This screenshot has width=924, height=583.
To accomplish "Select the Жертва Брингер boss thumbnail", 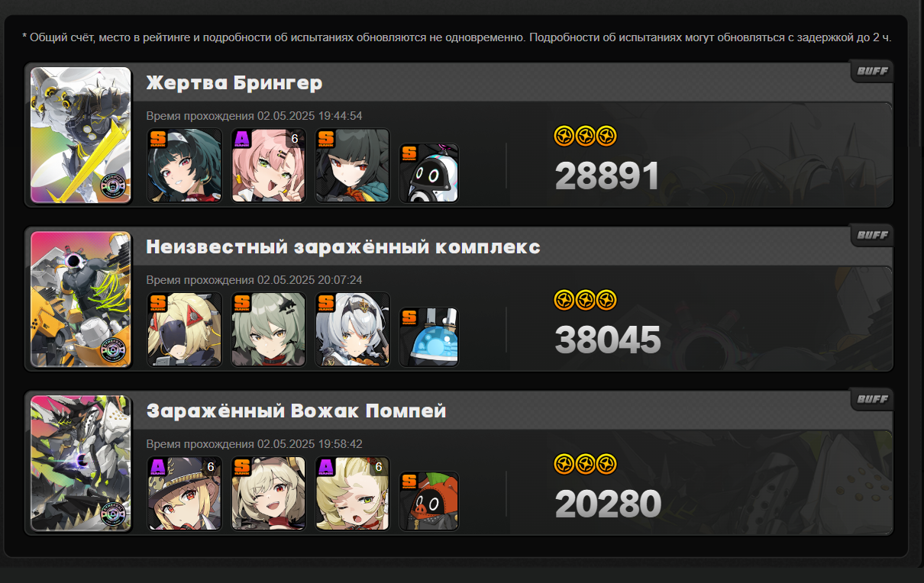I will 81,135.
